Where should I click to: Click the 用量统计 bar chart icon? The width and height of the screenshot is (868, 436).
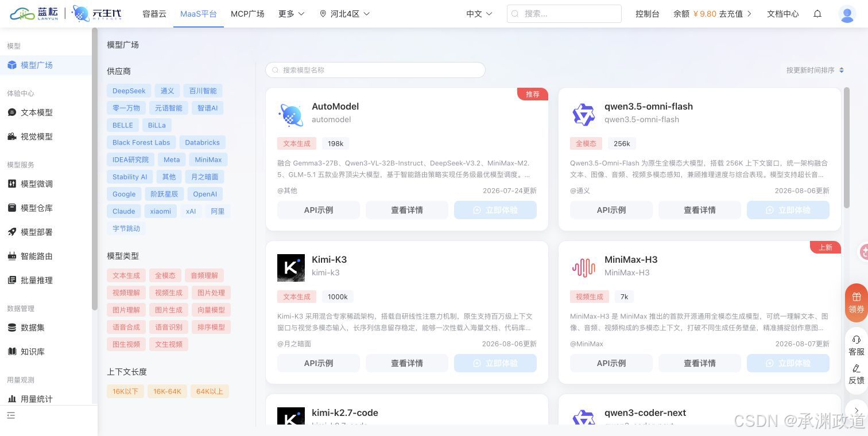click(11, 399)
